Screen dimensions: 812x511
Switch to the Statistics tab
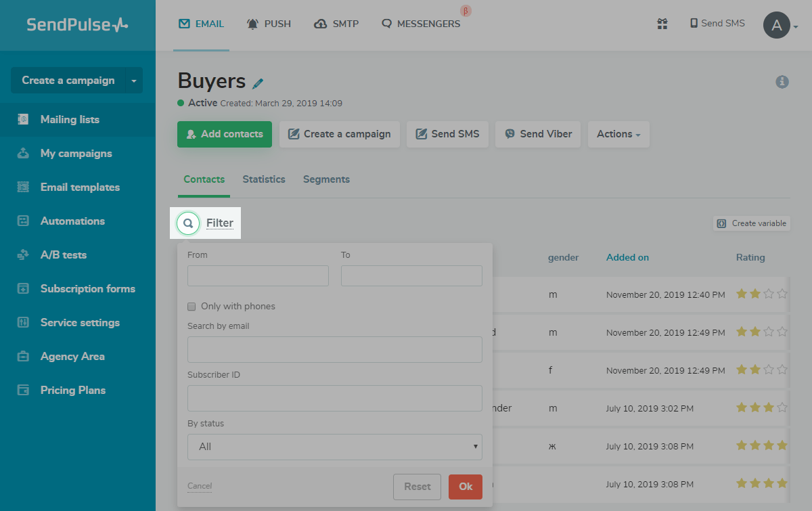pyautogui.click(x=264, y=179)
